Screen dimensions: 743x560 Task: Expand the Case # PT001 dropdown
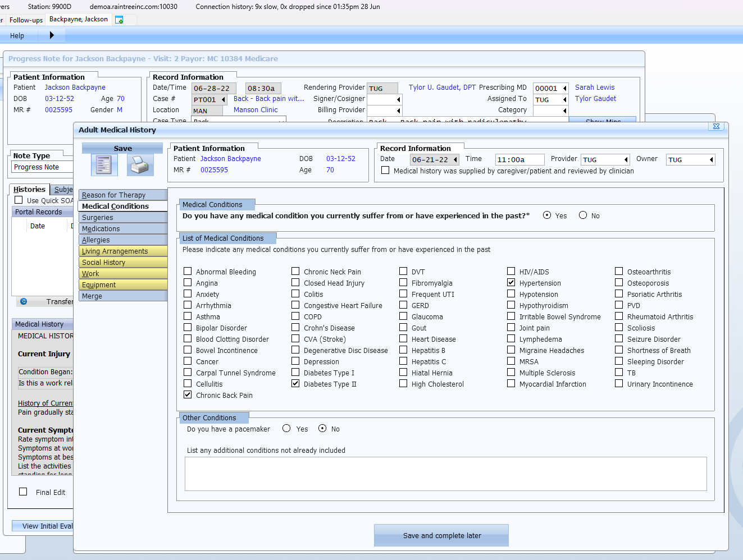click(224, 99)
